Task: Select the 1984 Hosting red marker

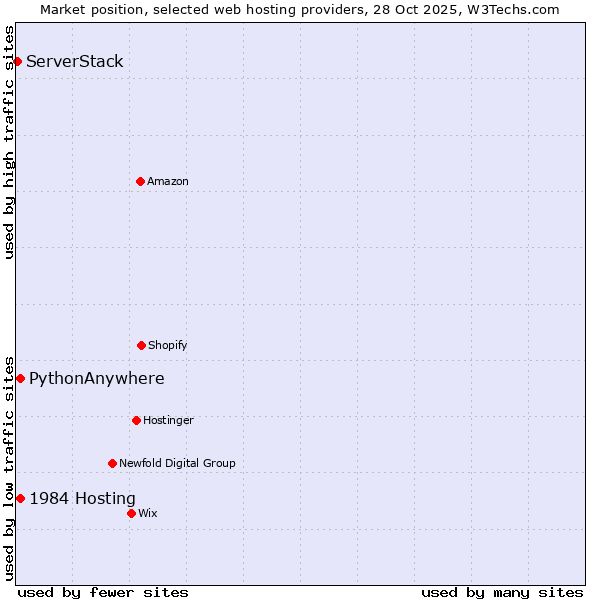Action: pyautogui.click(x=20, y=498)
